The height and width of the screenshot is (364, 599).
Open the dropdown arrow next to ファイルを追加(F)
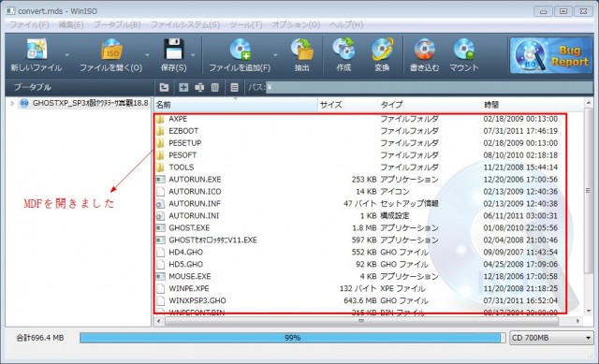[275, 55]
